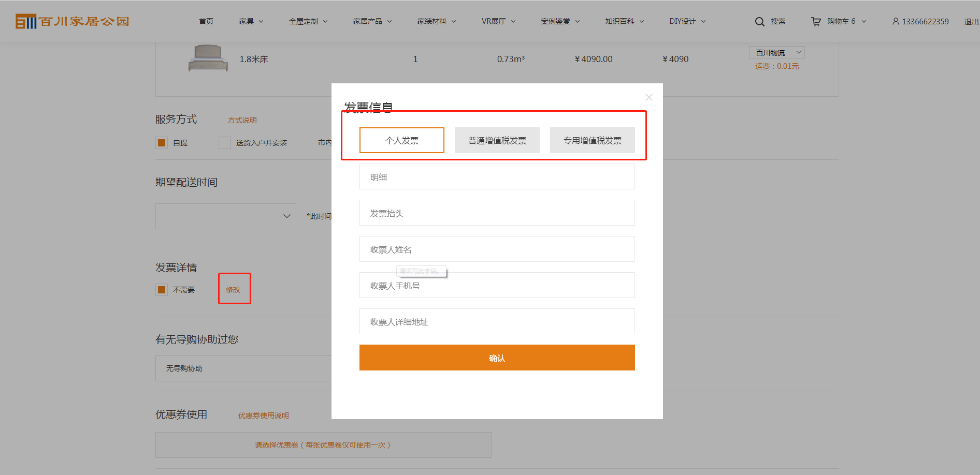The image size is (980, 475).
Task: Expand the 家具 navigation menu
Action: [251, 21]
